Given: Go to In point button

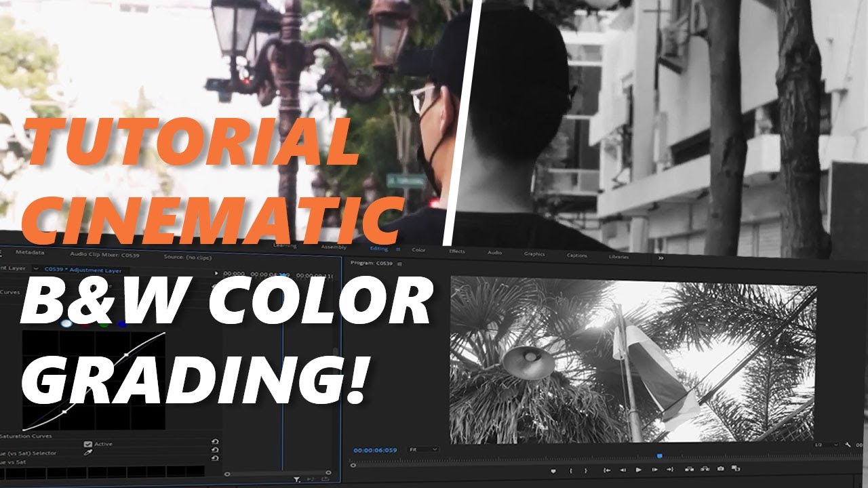Looking at the screenshot, I should [607, 470].
